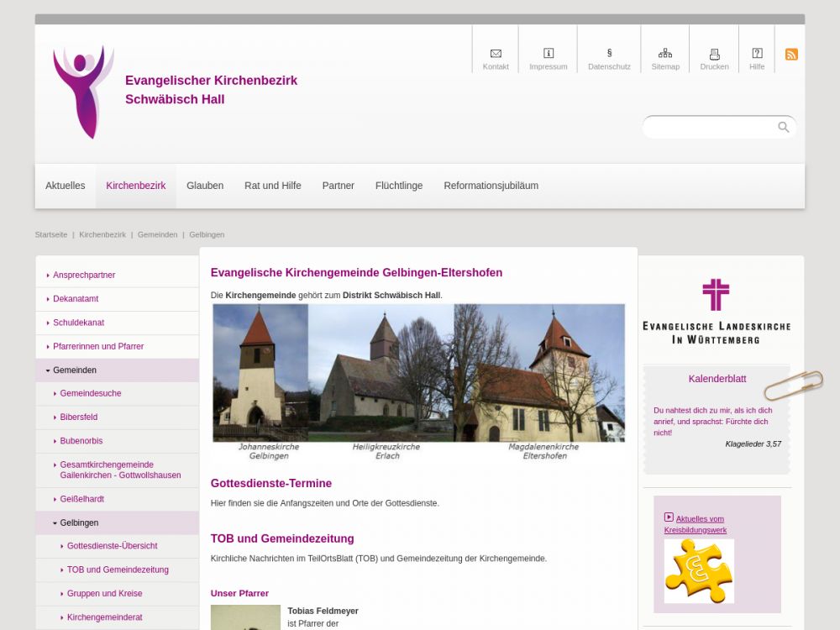Click the three churches banner image
The image size is (840, 630).
pos(418,381)
